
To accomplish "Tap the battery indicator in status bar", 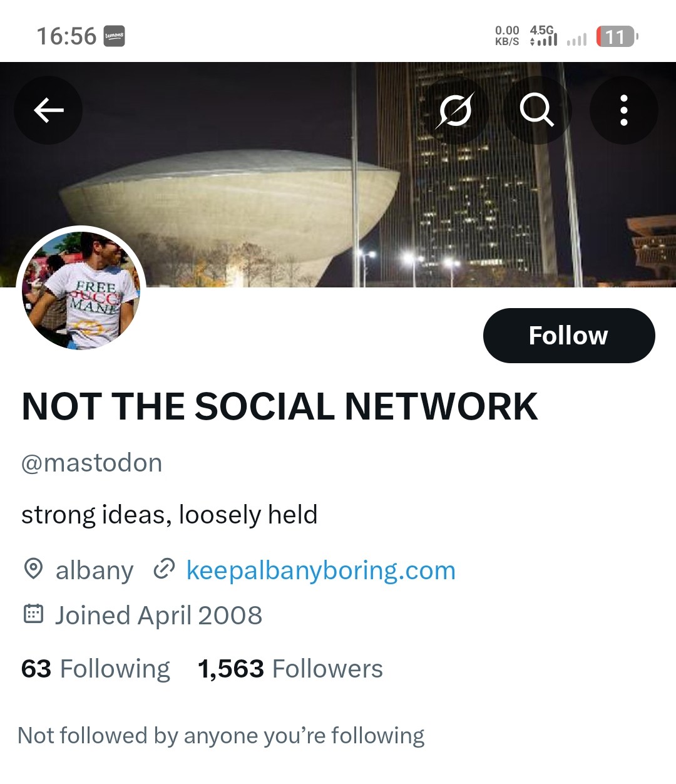I will click(617, 37).
